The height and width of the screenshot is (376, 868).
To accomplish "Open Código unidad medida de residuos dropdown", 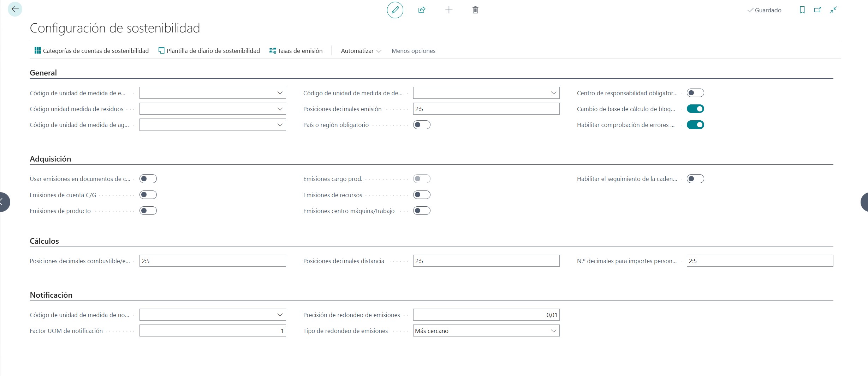I will (280, 109).
